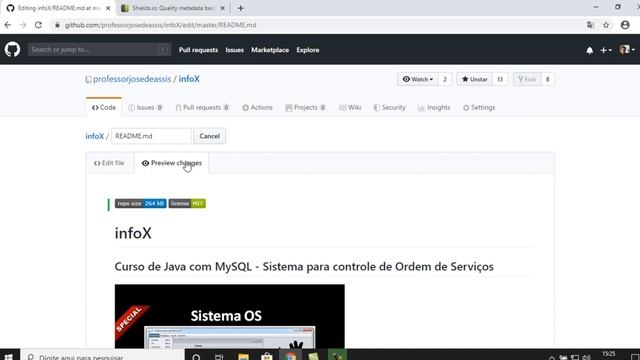Open the infoX repository title link
The image size is (640, 360).
click(189, 79)
